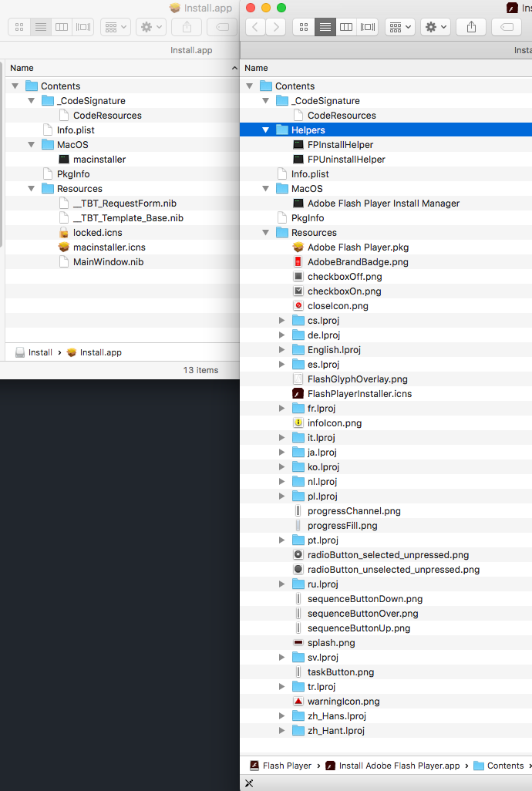Viewport: 532px width, 791px height.
Task: Switch right window to column view
Action: point(346,27)
